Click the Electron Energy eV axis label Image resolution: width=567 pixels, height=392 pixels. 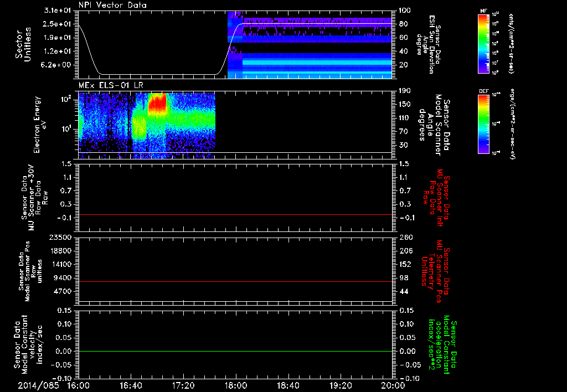pyautogui.click(x=40, y=125)
